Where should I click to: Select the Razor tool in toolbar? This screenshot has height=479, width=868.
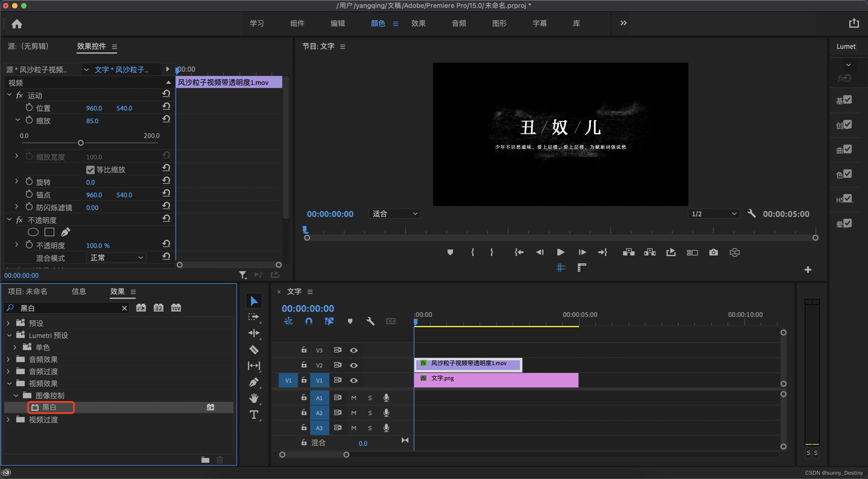click(x=254, y=350)
